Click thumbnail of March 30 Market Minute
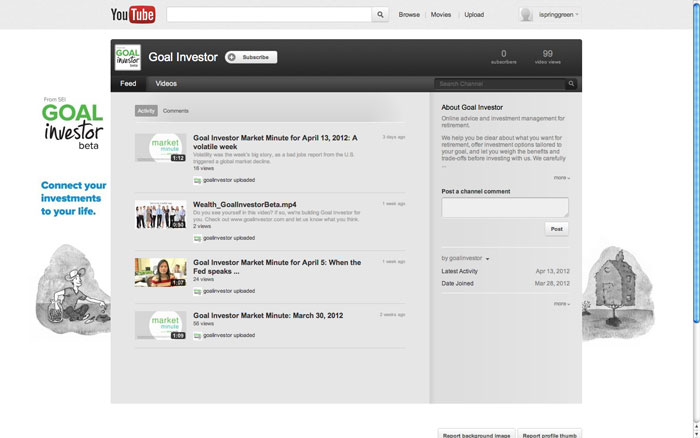The width and height of the screenshot is (700, 438). point(161,325)
